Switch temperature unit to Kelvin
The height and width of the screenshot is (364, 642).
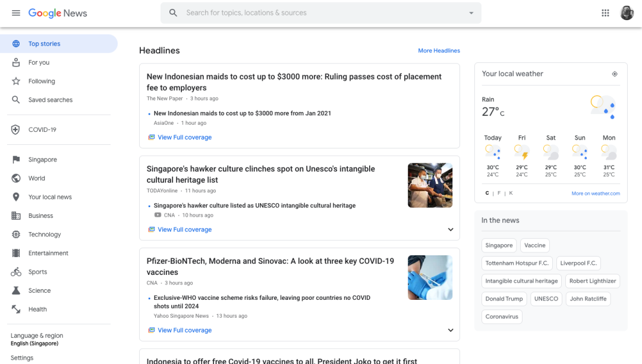(x=511, y=193)
